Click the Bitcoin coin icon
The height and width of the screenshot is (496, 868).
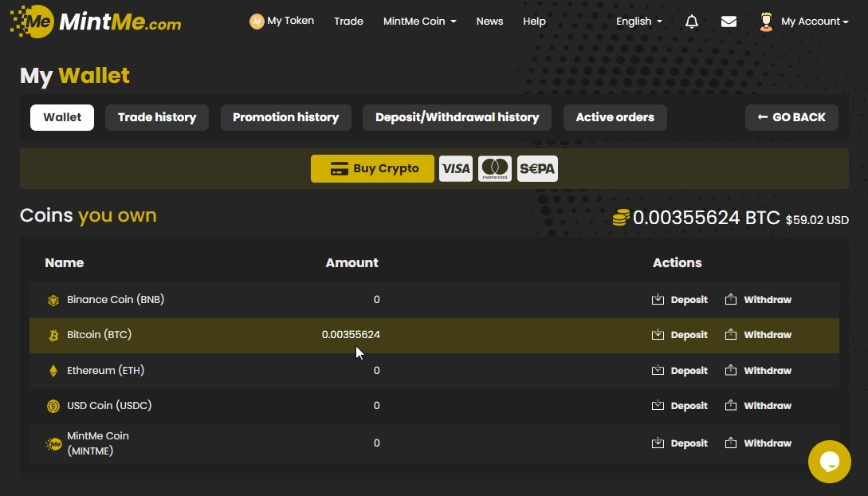tap(53, 336)
